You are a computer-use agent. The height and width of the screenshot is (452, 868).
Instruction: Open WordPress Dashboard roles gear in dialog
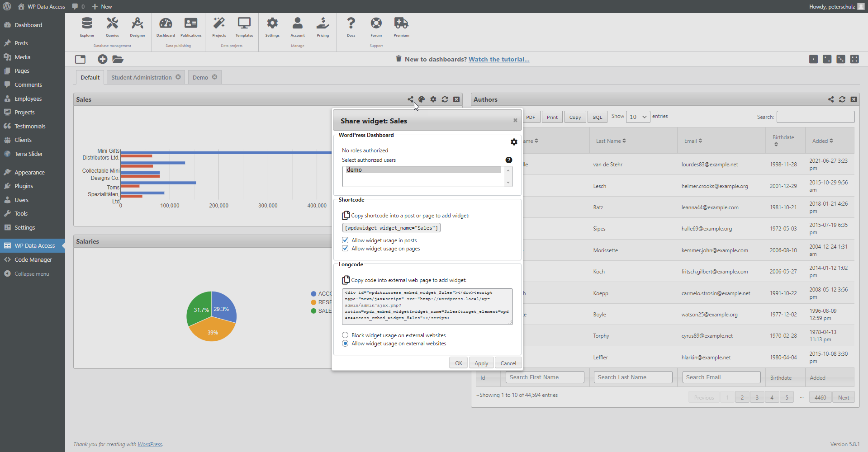point(514,142)
